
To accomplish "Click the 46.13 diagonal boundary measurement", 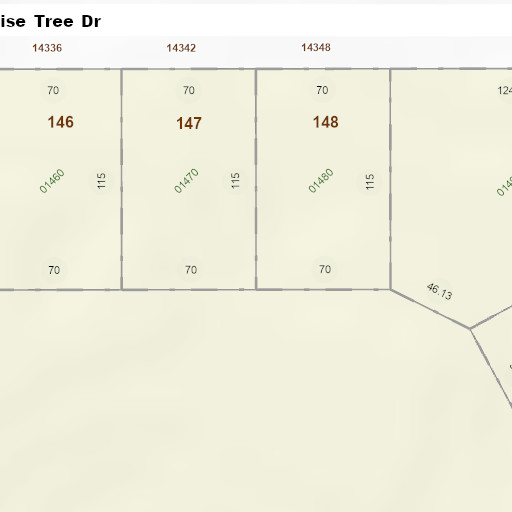I will coord(439,292).
